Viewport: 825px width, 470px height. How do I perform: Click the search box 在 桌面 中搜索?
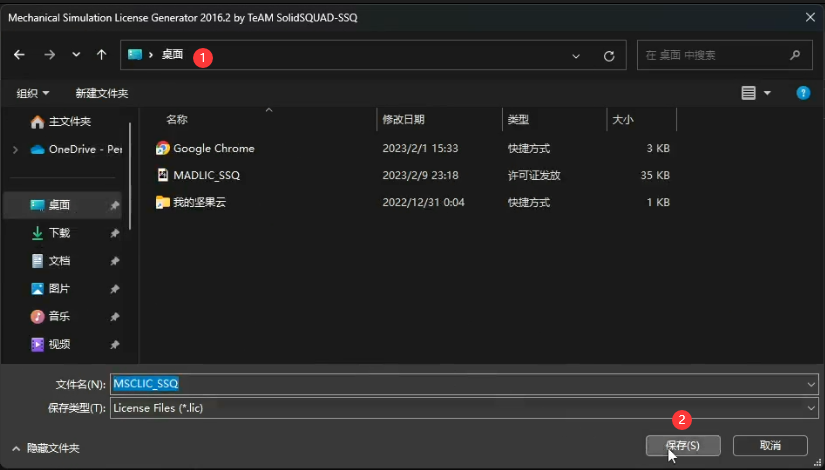[725, 55]
